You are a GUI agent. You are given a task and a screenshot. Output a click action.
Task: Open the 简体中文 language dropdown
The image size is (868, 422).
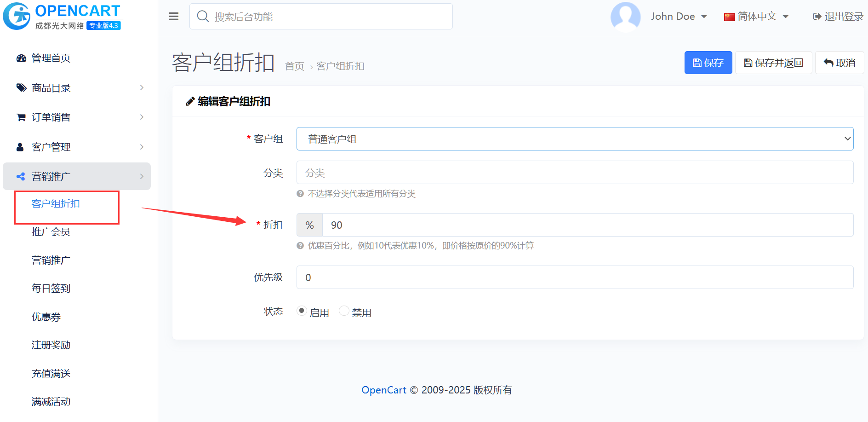756,17
